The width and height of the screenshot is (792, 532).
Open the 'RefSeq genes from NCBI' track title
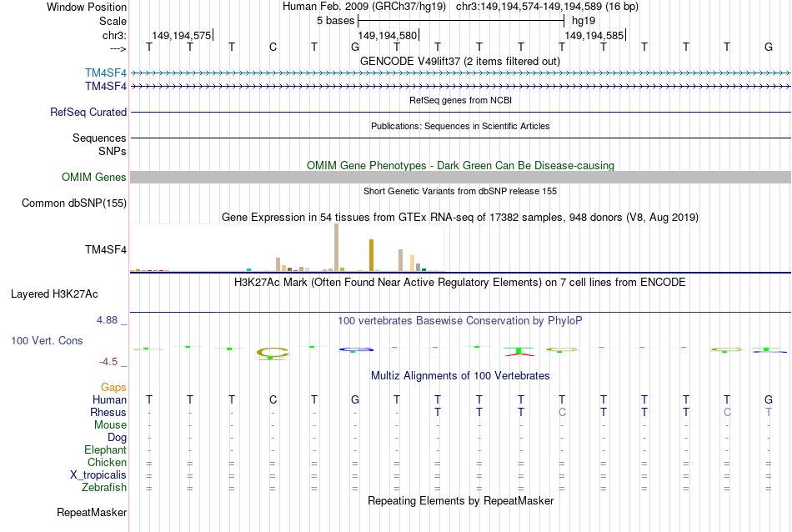(460, 100)
